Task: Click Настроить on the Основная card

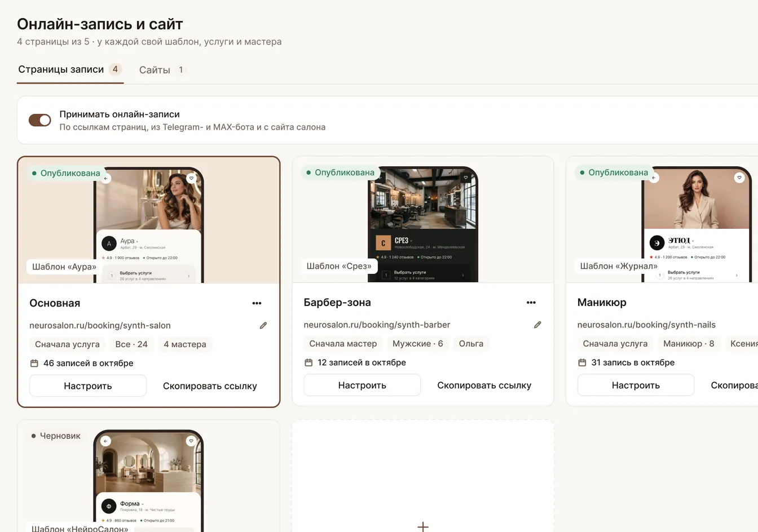Action: coord(88,386)
